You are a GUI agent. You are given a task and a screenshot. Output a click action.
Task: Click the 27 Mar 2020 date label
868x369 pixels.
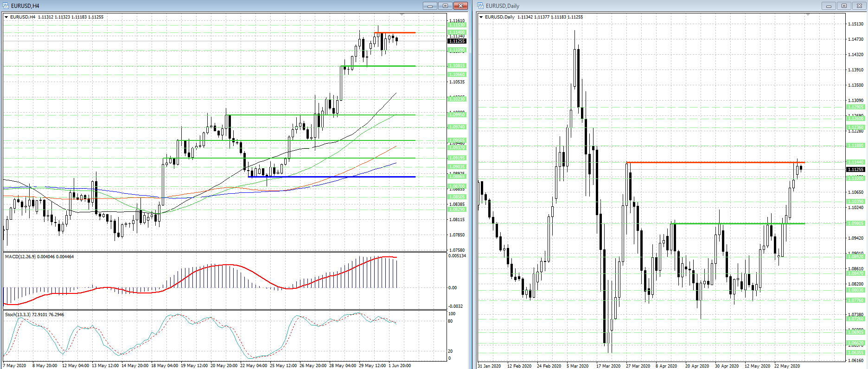point(638,366)
